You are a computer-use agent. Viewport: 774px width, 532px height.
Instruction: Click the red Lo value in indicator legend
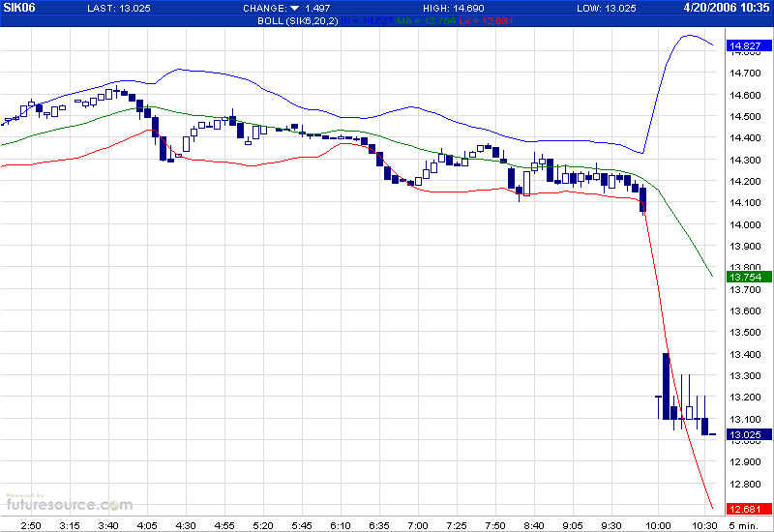(x=452, y=19)
